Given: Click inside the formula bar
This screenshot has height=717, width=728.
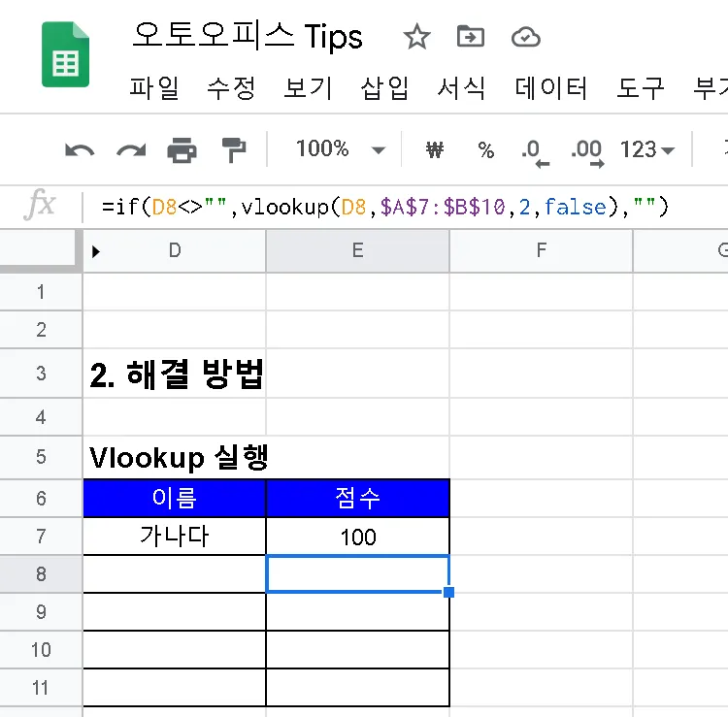Looking at the screenshot, I should (404, 207).
